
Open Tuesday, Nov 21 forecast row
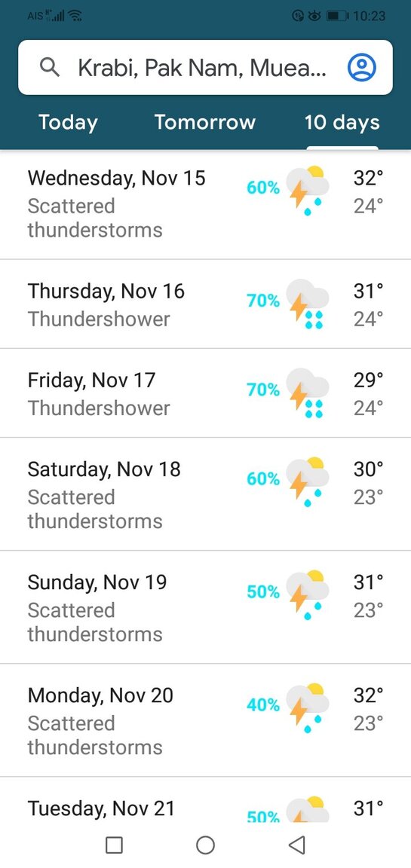(205, 800)
